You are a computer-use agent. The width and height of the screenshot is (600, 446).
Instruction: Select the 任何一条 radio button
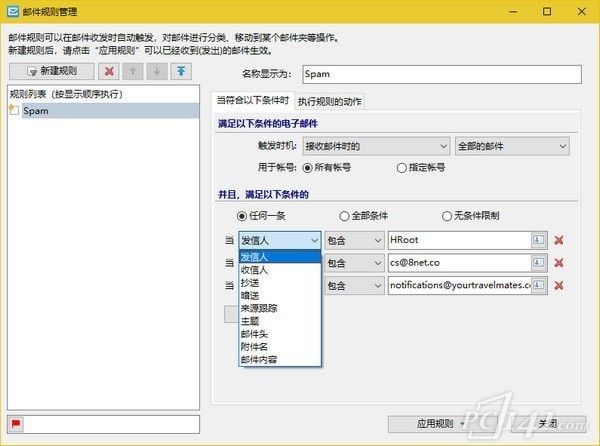[242, 216]
